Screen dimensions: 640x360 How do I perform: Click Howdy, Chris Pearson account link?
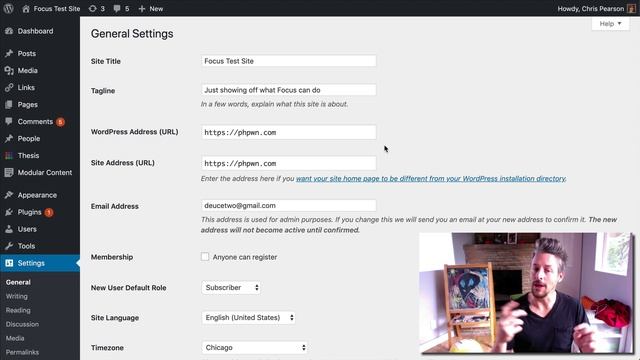click(x=591, y=9)
